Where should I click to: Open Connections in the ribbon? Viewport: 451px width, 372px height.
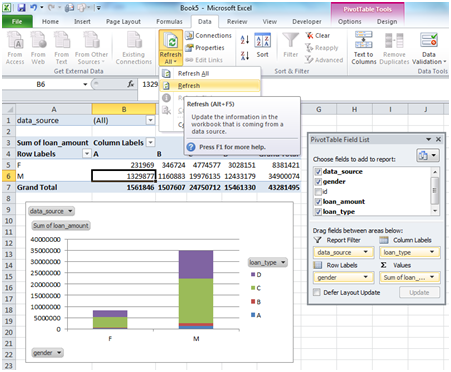208,35
